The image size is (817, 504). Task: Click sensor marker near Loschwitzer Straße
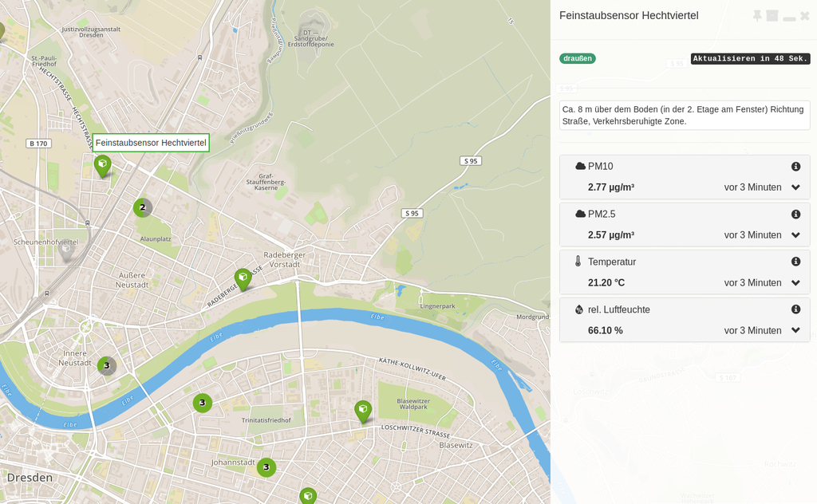(x=363, y=411)
